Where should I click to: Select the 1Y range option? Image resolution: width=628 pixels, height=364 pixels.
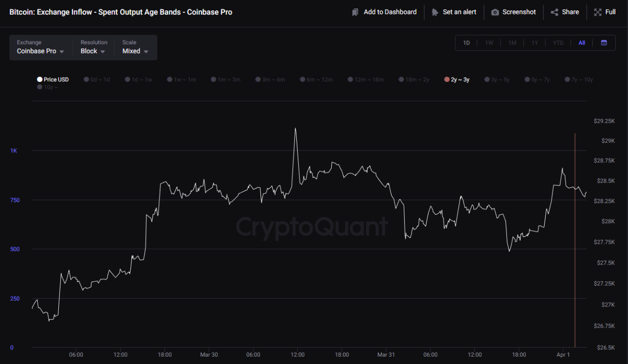pyautogui.click(x=535, y=43)
